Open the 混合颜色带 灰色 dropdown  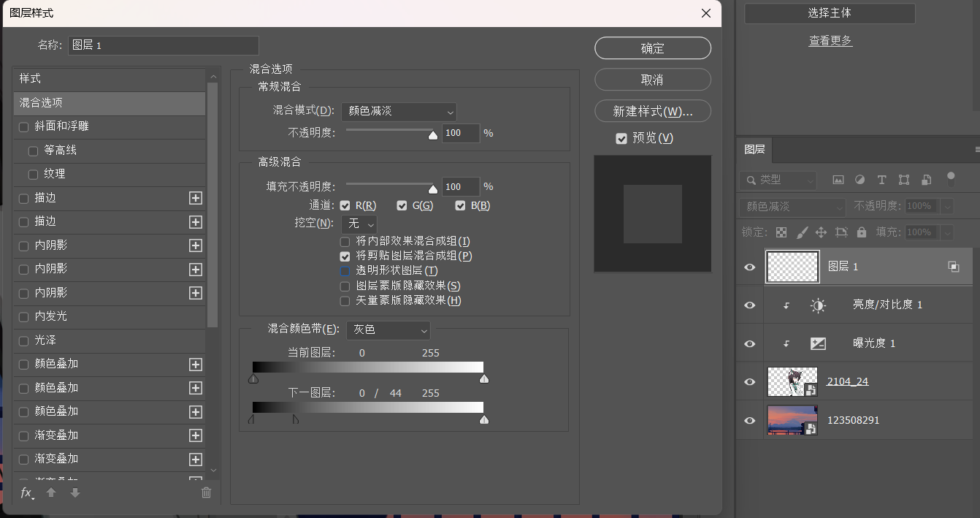coord(388,330)
